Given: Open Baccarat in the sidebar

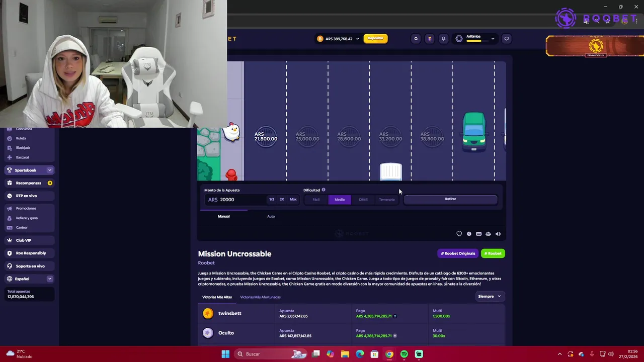Looking at the screenshot, I should (x=23, y=157).
